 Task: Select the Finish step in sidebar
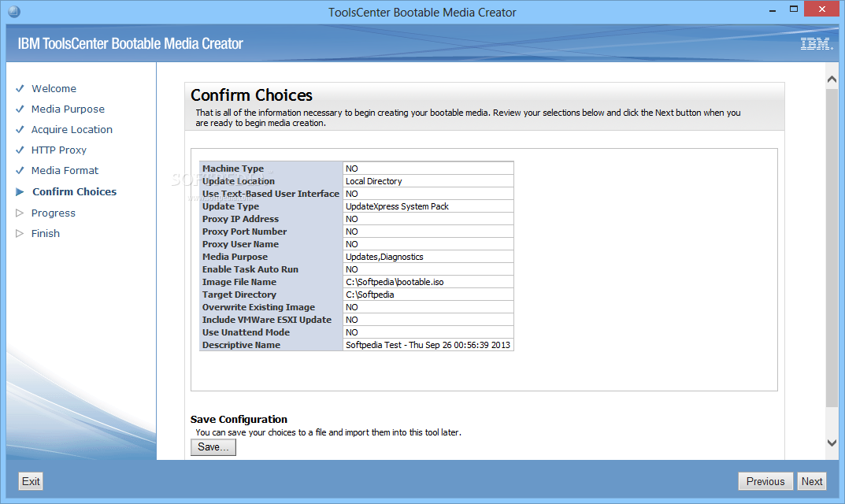coord(45,233)
